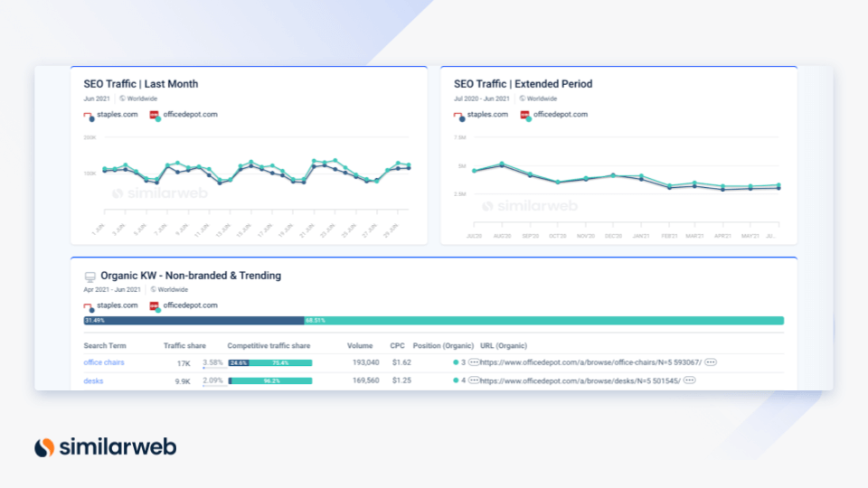Click first data point of Last Month chart

105,169
